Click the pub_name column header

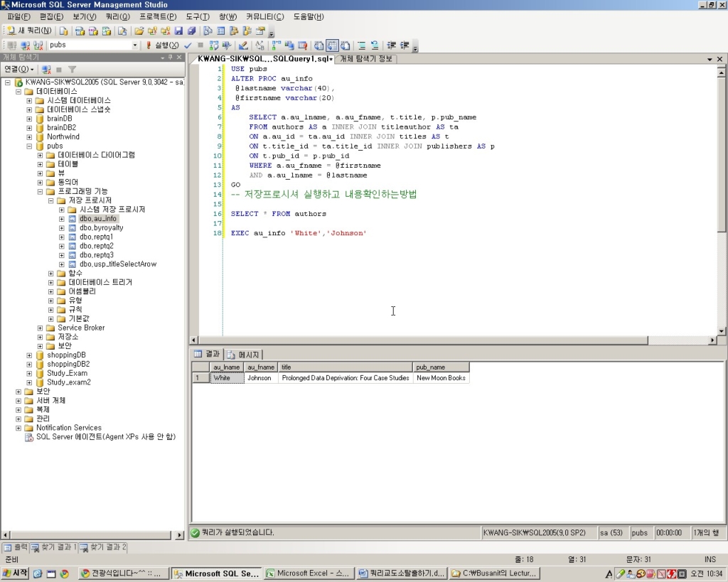441,367
